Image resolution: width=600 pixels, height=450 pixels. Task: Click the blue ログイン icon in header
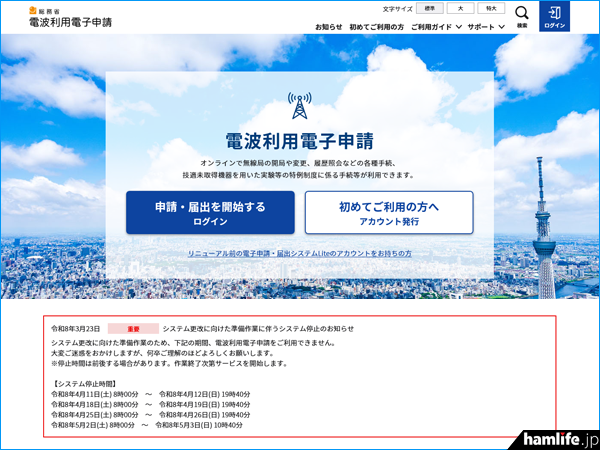point(554,16)
